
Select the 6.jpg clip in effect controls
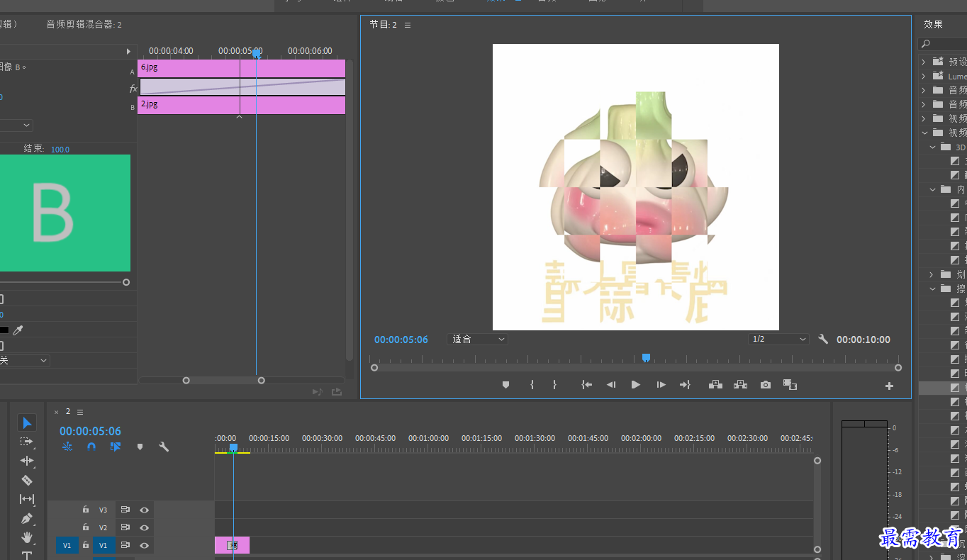[x=242, y=68]
